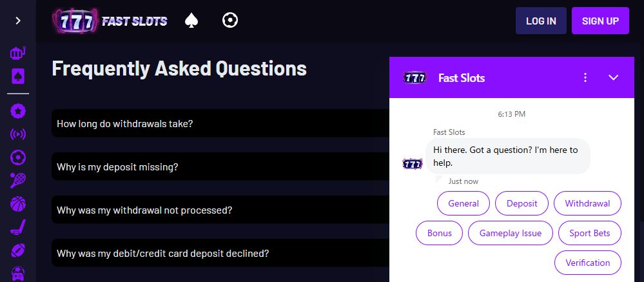Pick the Bonus topic in the chat
Image resolution: width=644 pixels, height=282 pixels.
pyautogui.click(x=440, y=233)
